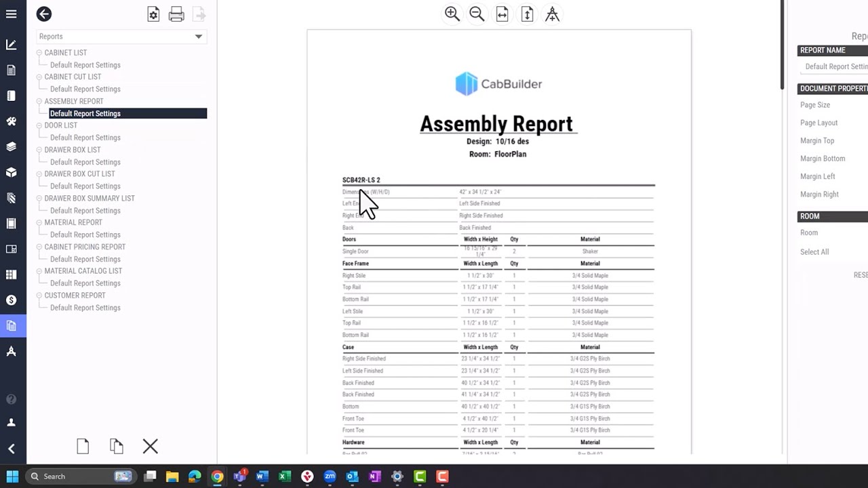This screenshot has height=488, width=868.
Task: Print the report with the printer icon
Action: [x=176, y=14]
